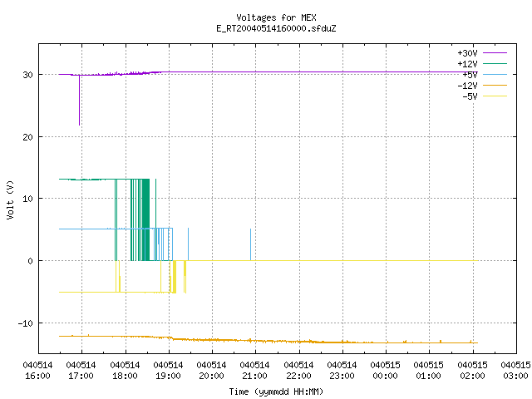Select the filename E_RT20040514160000.sfduZ subtitle

tap(276, 28)
